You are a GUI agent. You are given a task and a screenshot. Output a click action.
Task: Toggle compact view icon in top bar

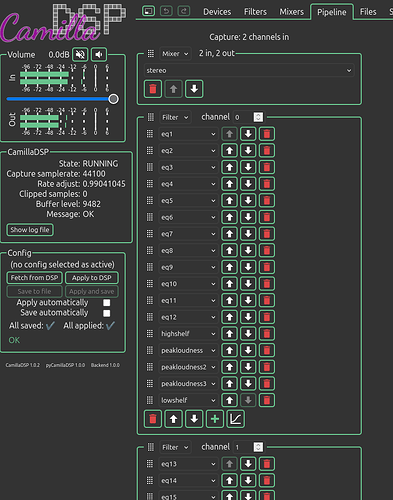148,11
